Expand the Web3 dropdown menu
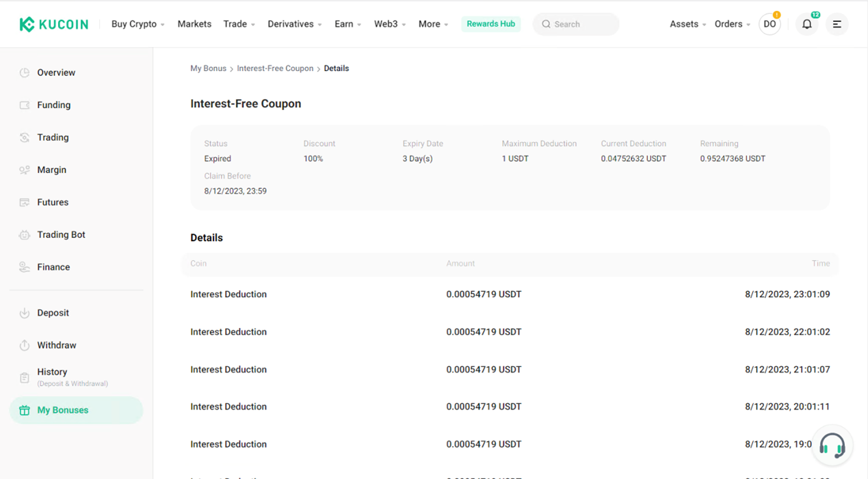 (390, 24)
